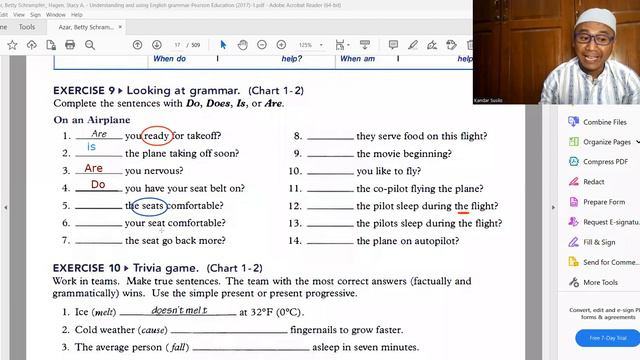
Task: Click the Redact label
Action: 593,182
